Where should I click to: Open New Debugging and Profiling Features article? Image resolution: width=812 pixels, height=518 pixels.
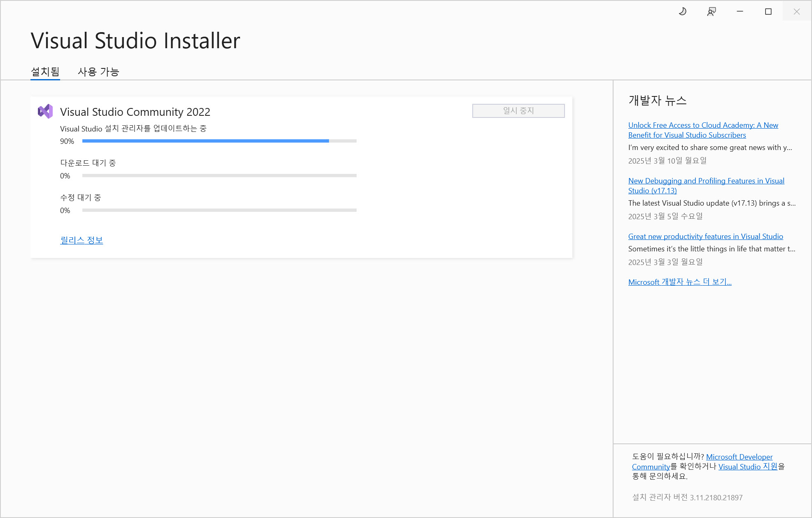click(706, 181)
